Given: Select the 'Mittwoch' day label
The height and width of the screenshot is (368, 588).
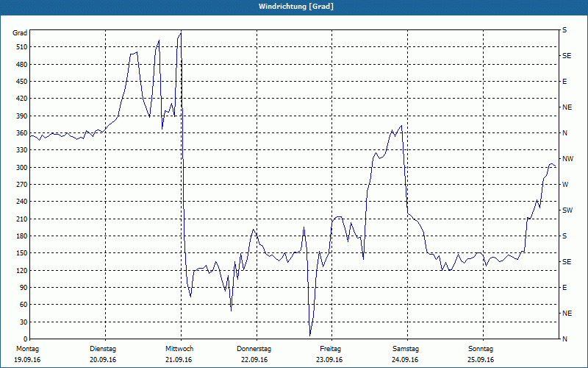Looking at the screenshot, I should click(x=179, y=349).
